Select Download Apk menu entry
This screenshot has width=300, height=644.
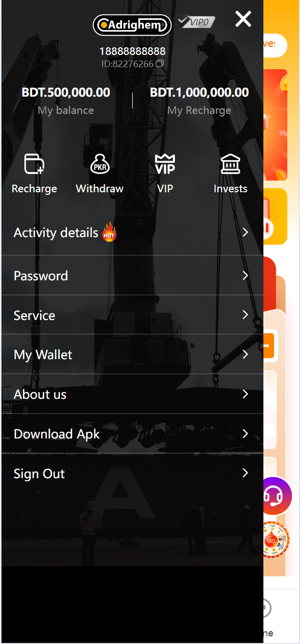(x=132, y=434)
